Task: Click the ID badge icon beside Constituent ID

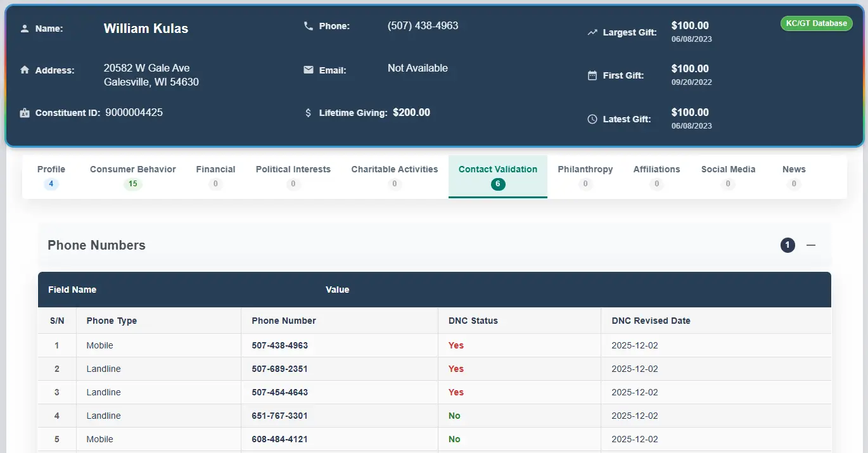Action: [x=25, y=113]
